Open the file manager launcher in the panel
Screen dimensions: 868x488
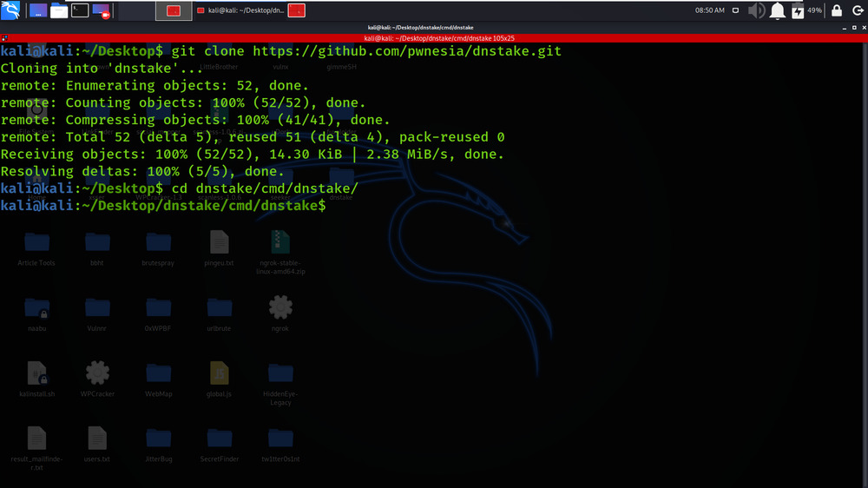pyautogui.click(x=59, y=10)
